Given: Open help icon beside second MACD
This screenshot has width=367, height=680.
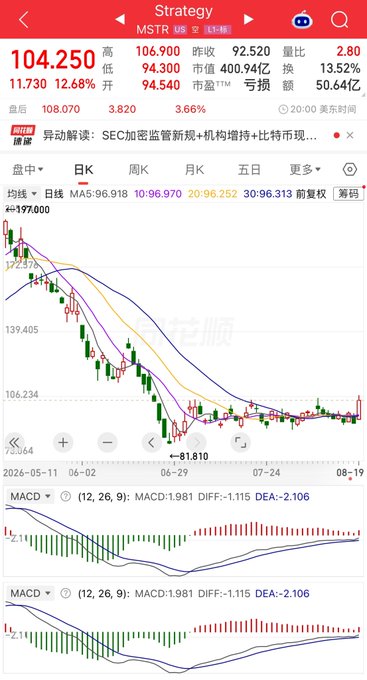Looking at the screenshot, I should pyautogui.click(x=66, y=593).
